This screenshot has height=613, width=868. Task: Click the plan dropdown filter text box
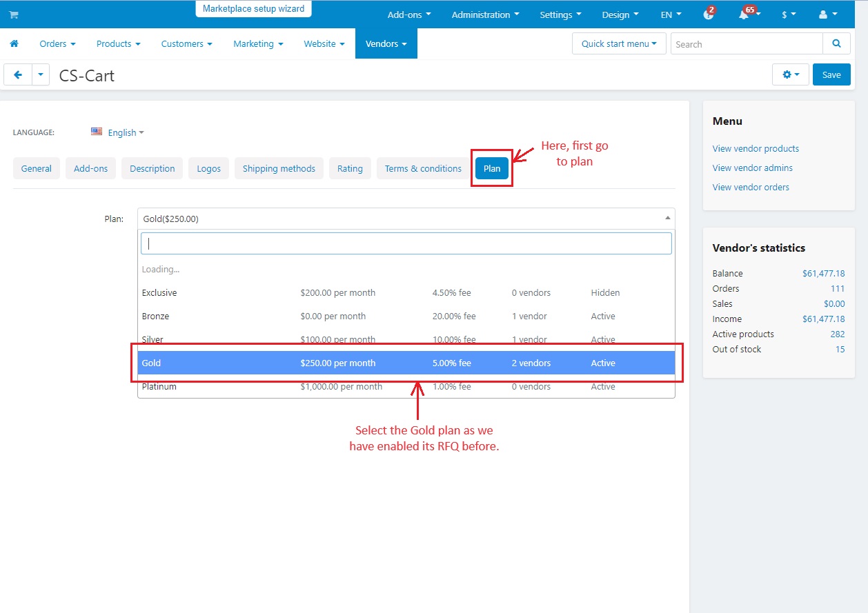tap(406, 243)
